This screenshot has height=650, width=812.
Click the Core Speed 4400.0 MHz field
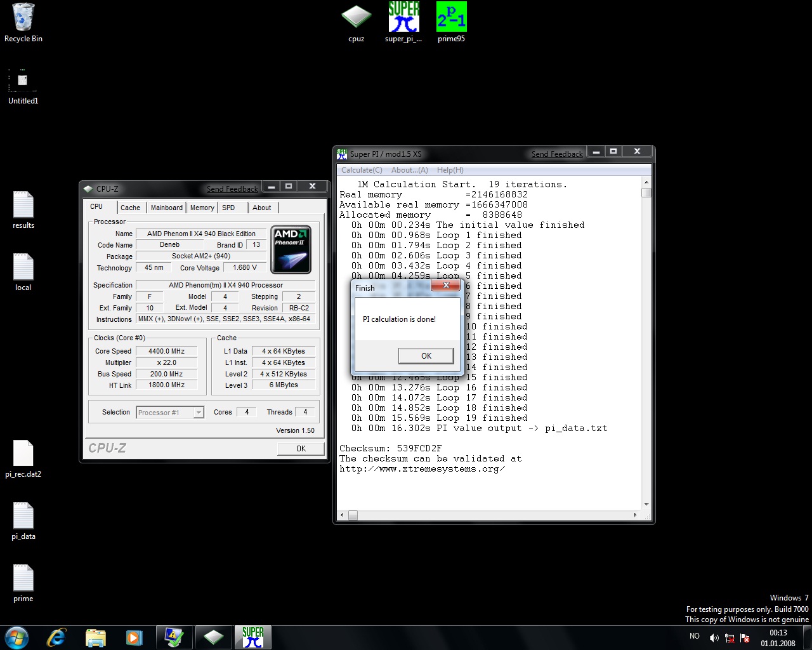click(x=166, y=351)
